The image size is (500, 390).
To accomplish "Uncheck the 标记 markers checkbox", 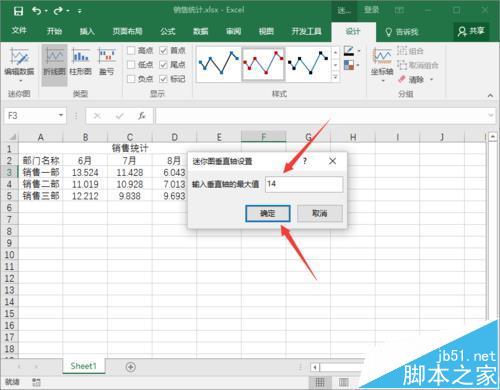I will coord(163,79).
